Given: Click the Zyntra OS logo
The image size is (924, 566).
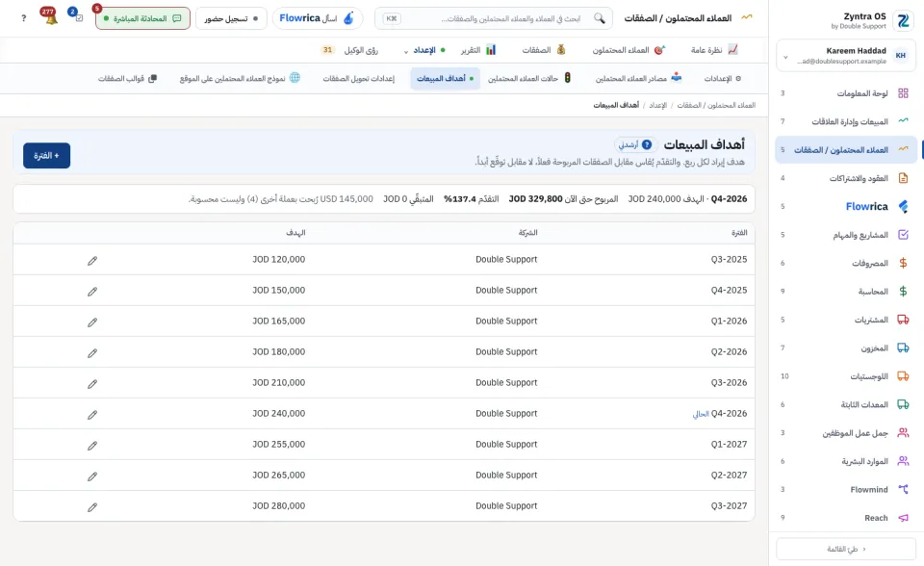Looking at the screenshot, I should (903, 20).
